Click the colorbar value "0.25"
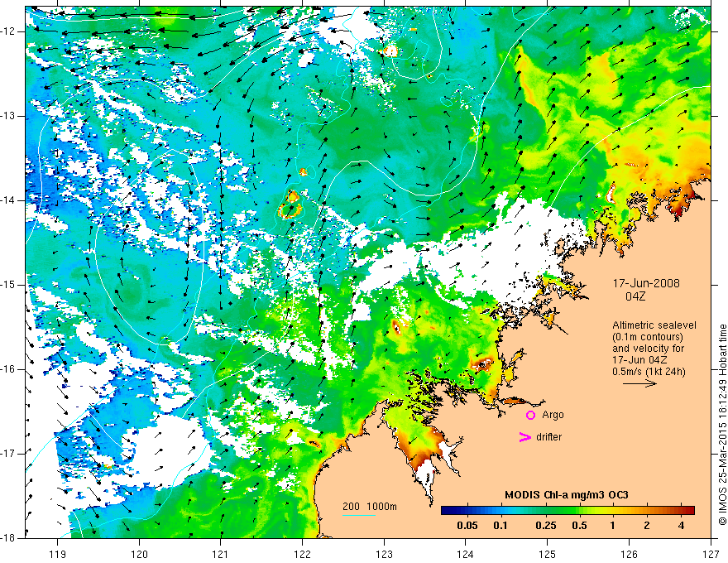The image size is (728, 563). tap(545, 526)
